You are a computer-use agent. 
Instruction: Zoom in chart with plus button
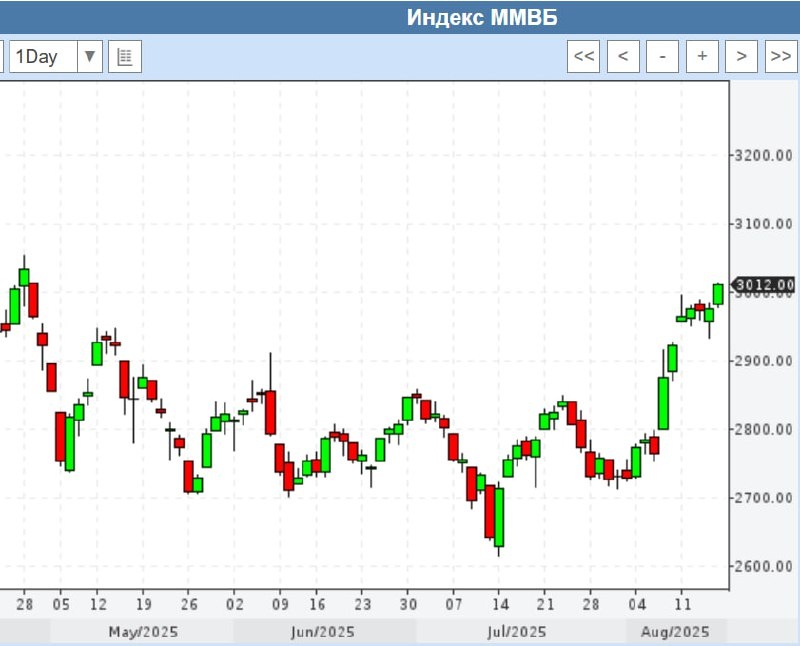click(702, 56)
